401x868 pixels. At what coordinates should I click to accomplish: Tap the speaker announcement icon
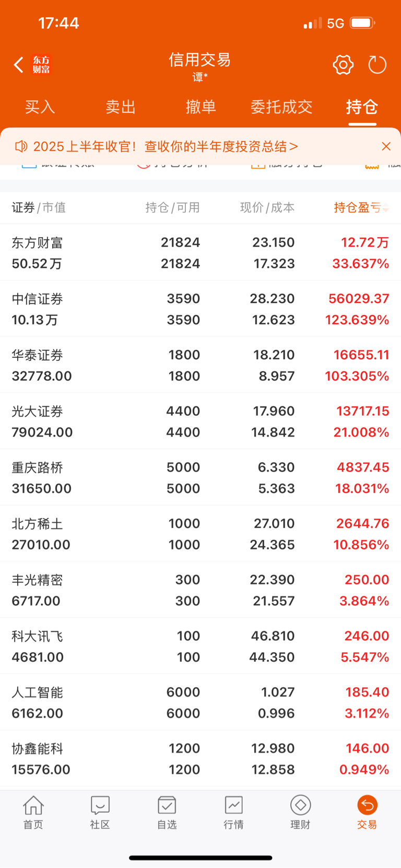click(21, 146)
